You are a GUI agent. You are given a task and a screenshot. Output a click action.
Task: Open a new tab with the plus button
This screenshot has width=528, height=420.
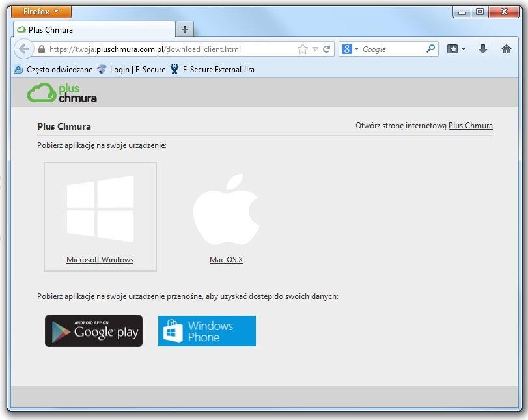click(184, 30)
